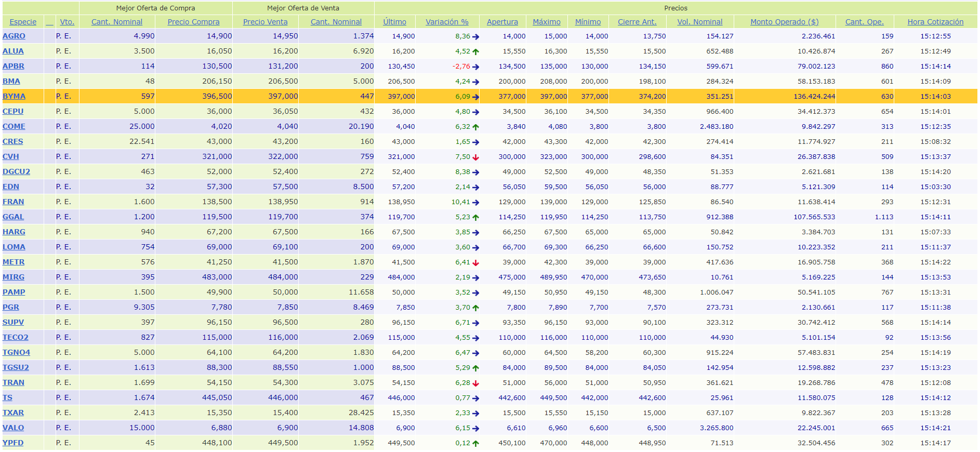Click the Vol. Nominal column header
The height and width of the screenshot is (452, 980).
[x=699, y=22]
